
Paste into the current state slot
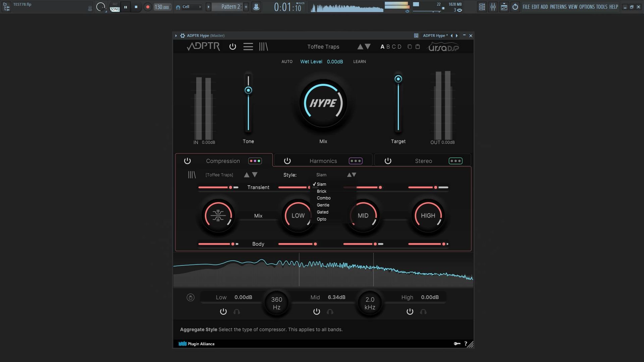[418, 47]
